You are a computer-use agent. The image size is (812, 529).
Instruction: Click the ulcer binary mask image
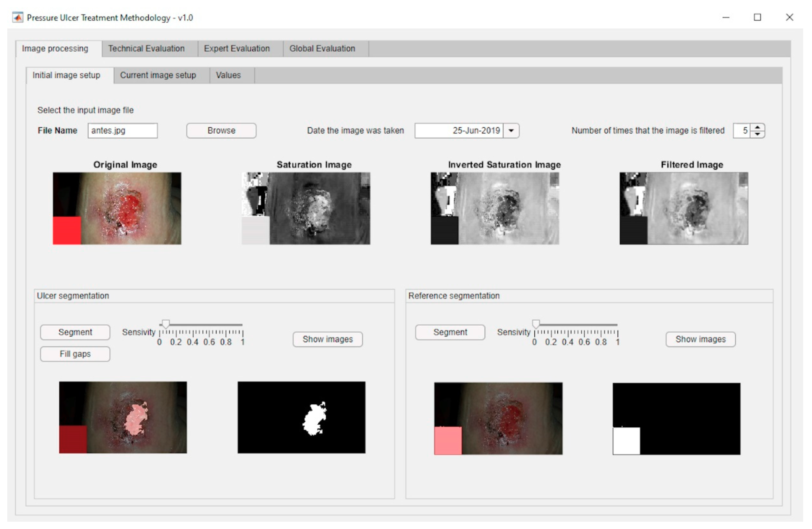301,418
